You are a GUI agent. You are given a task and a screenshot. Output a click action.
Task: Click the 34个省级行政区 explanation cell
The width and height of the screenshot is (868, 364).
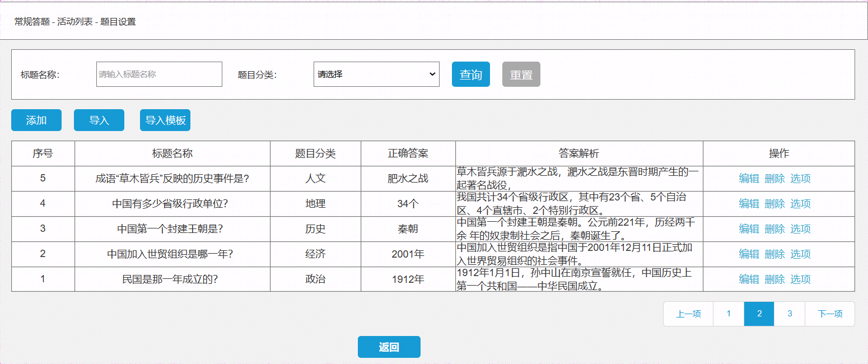[x=579, y=204]
